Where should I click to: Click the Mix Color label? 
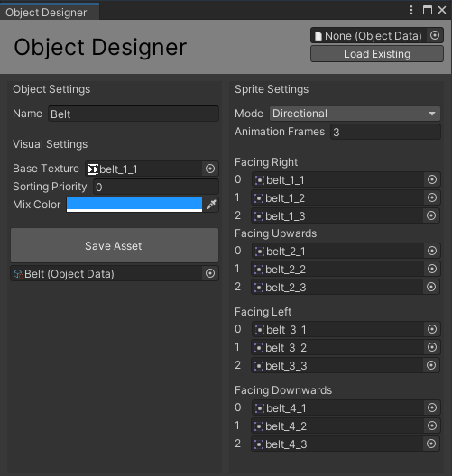(37, 205)
